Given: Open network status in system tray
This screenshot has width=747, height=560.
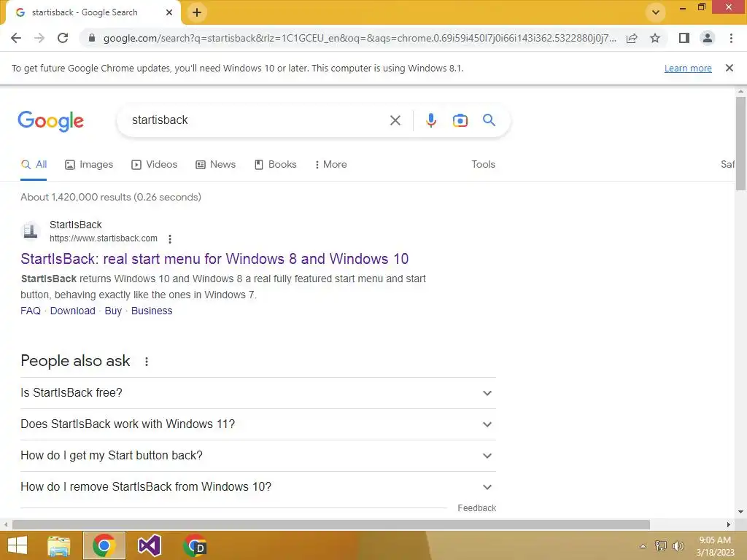Looking at the screenshot, I should tap(661, 545).
